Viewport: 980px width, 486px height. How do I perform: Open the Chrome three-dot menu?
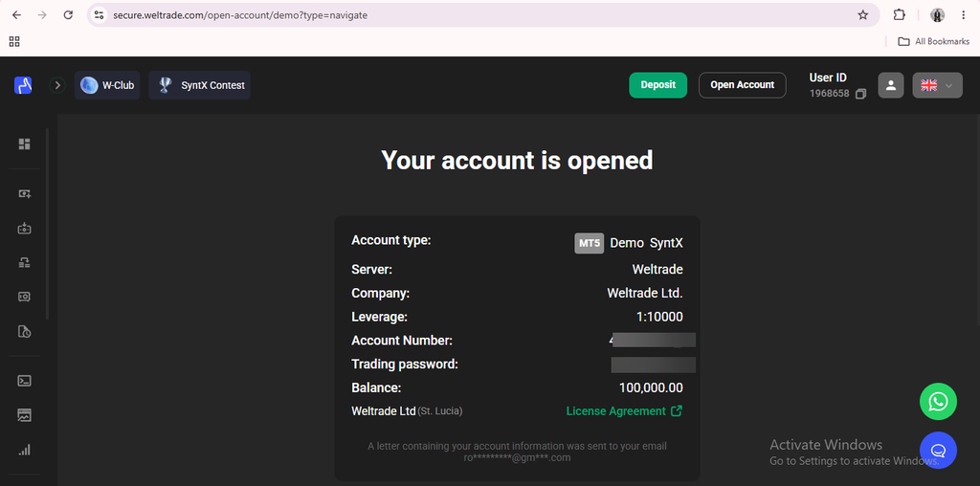pos(963,15)
